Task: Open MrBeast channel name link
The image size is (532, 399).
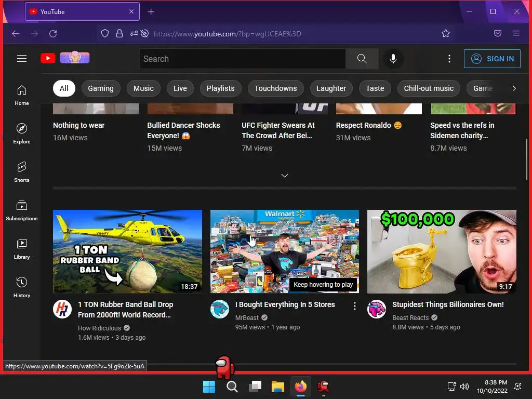Action: point(247,317)
